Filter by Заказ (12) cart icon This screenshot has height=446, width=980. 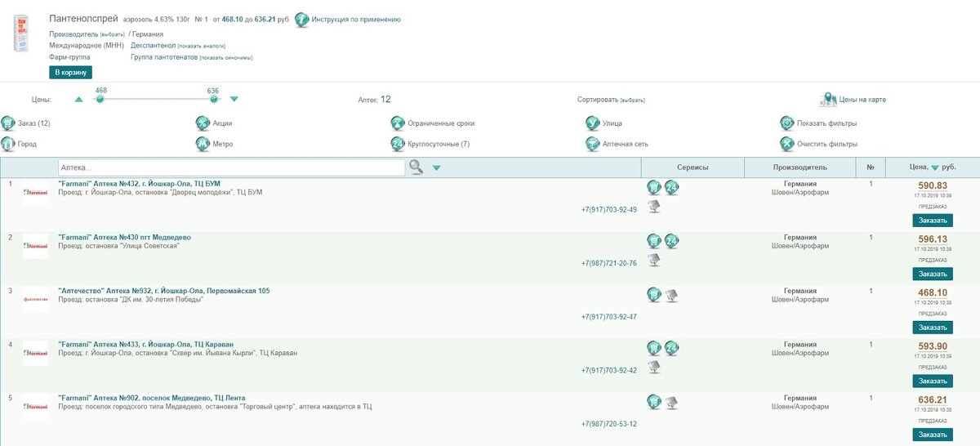point(8,123)
